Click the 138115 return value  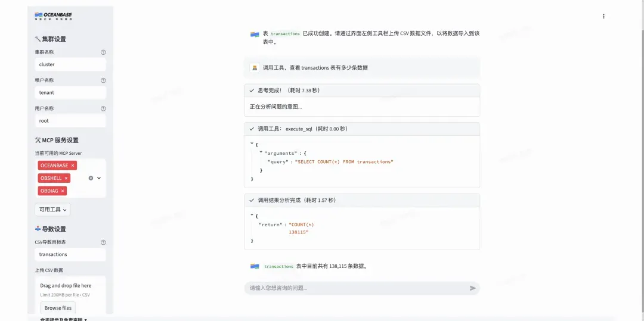[299, 232]
